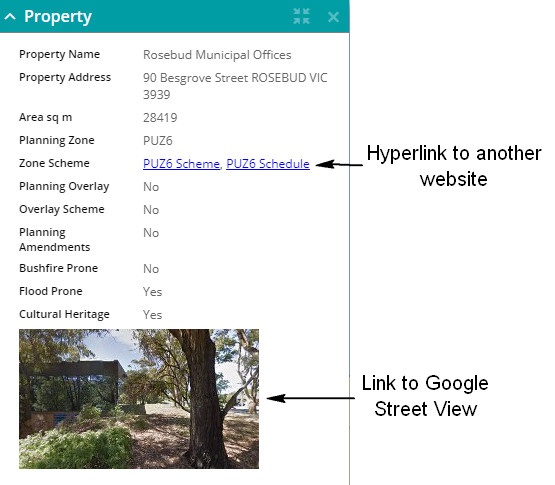
Task: Click the 90 Besgrove Street address value
Action: point(235,86)
